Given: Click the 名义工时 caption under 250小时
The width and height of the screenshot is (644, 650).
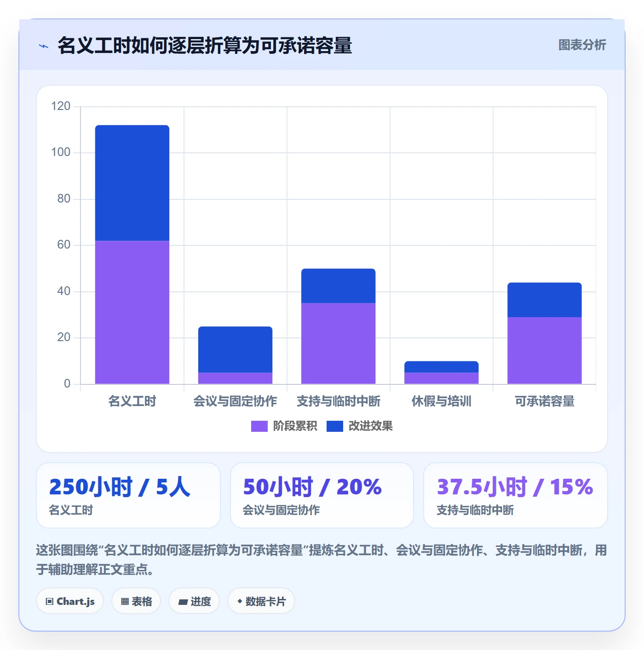Looking at the screenshot, I should 71,510.
